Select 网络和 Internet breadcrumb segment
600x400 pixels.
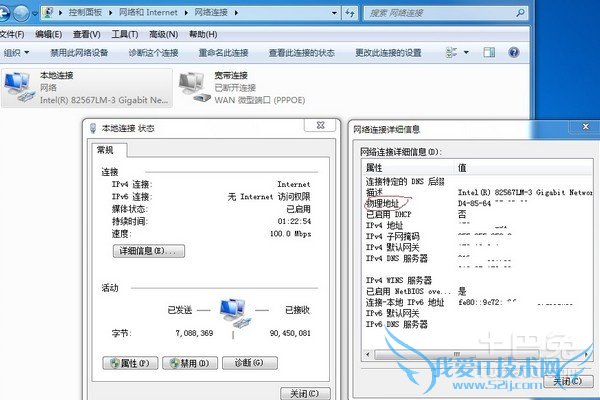click(x=148, y=13)
